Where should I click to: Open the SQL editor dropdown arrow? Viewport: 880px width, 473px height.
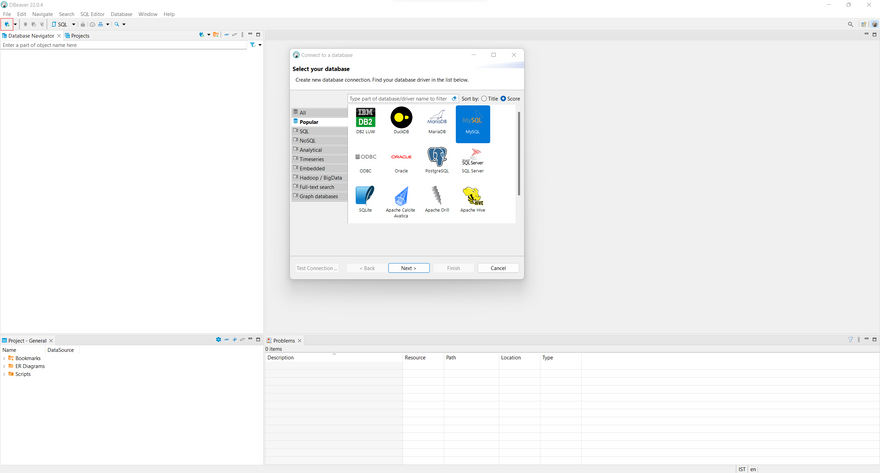[73, 24]
